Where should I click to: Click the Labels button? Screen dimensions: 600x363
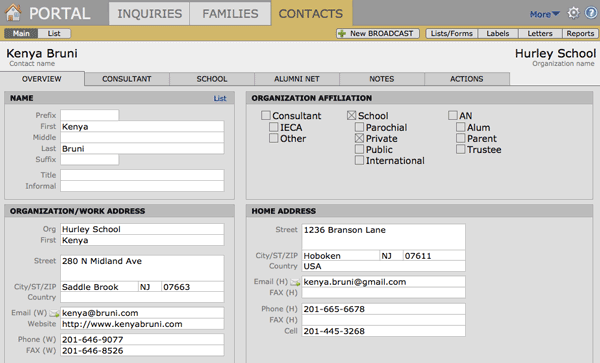(497, 34)
